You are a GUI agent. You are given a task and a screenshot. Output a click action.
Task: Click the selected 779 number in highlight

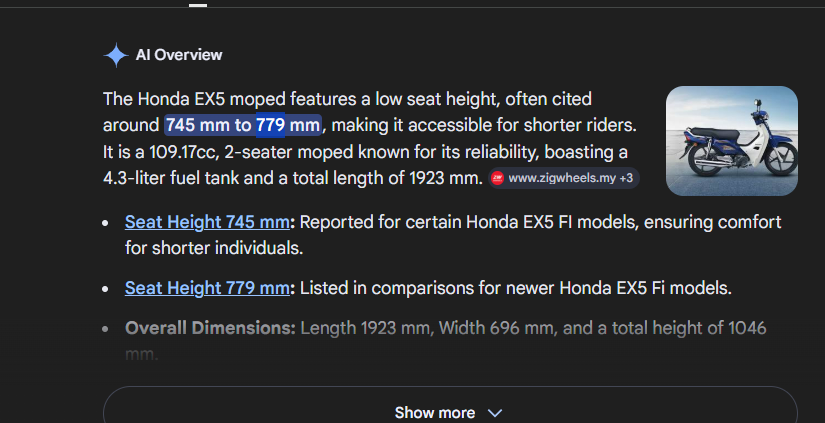270,125
